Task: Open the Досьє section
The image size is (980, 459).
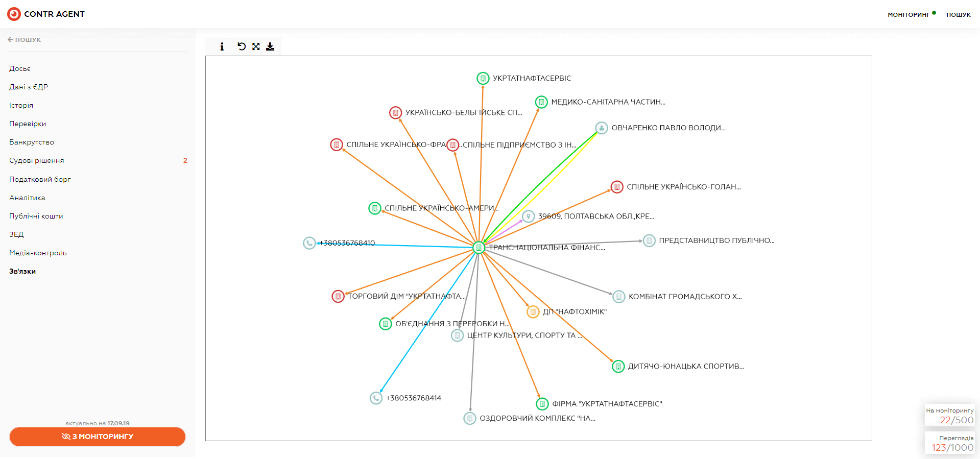Action: point(20,68)
